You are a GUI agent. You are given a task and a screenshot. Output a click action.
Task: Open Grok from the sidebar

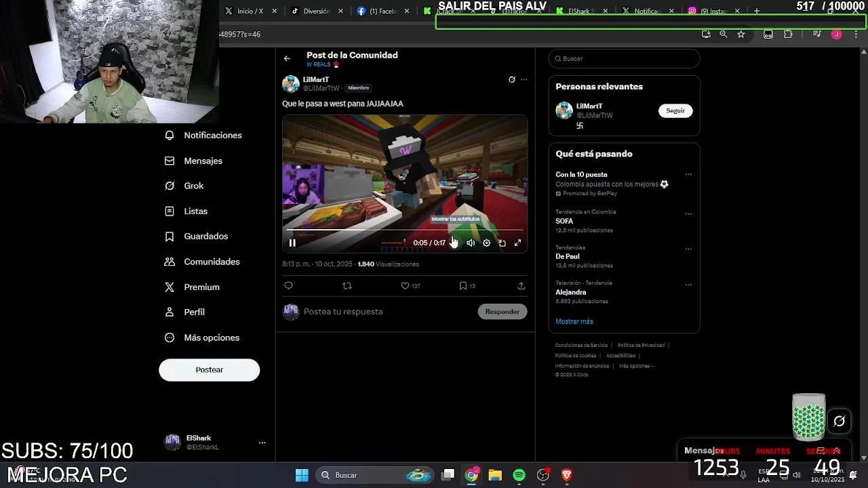[x=184, y=186]
